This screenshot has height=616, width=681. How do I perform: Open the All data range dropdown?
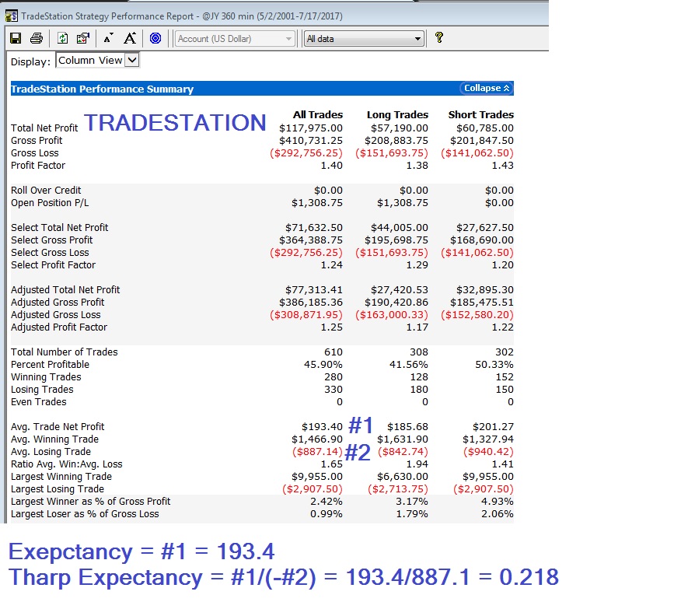click(x=364, y=39)
